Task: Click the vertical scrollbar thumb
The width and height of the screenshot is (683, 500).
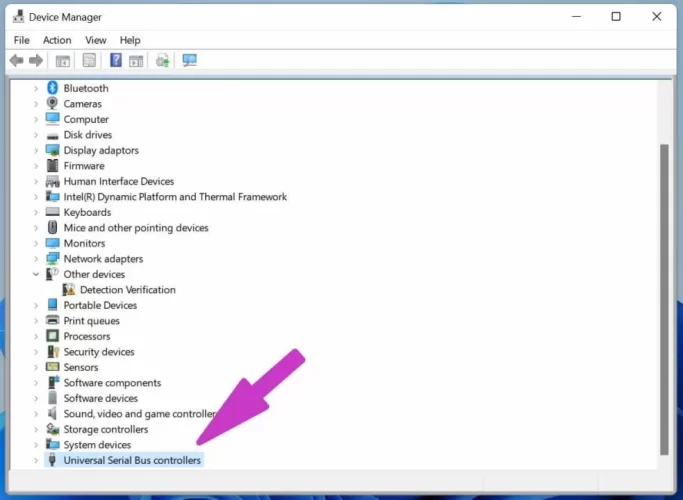Action: click(663, 300)
